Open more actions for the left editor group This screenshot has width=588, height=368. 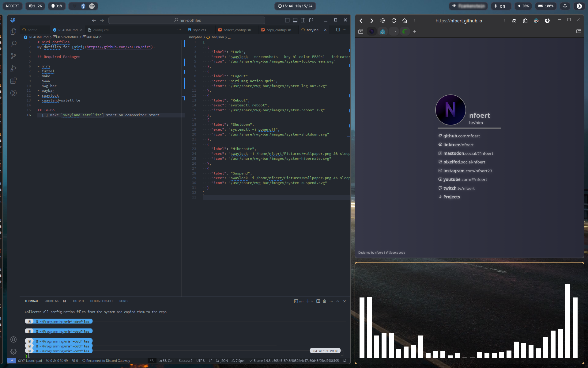(179, 30)
